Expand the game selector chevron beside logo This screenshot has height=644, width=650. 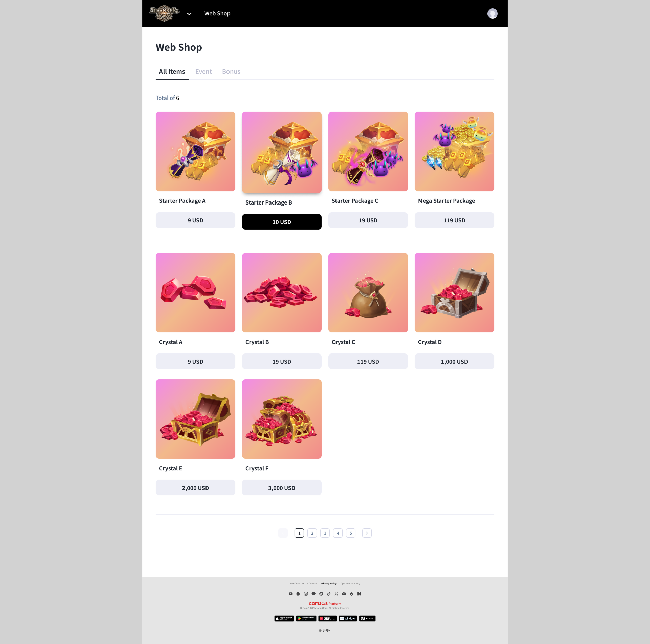(x=189, y=14)
